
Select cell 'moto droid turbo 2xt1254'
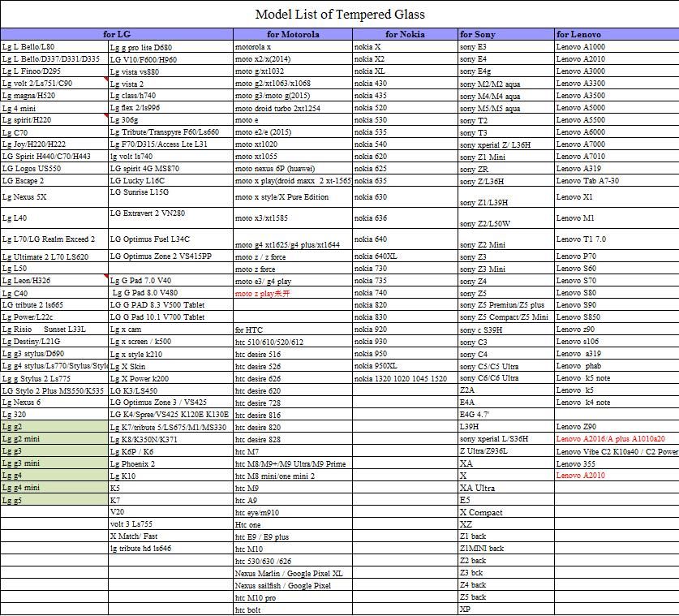pos(293,107)
